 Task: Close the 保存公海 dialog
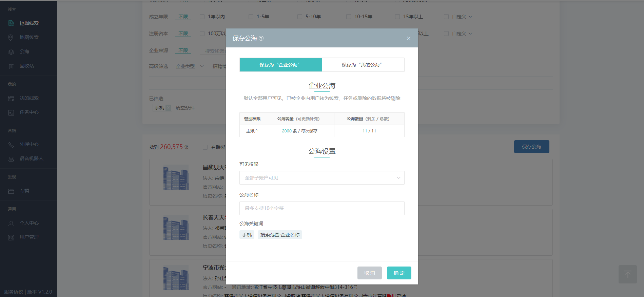(x=408, y=38)
